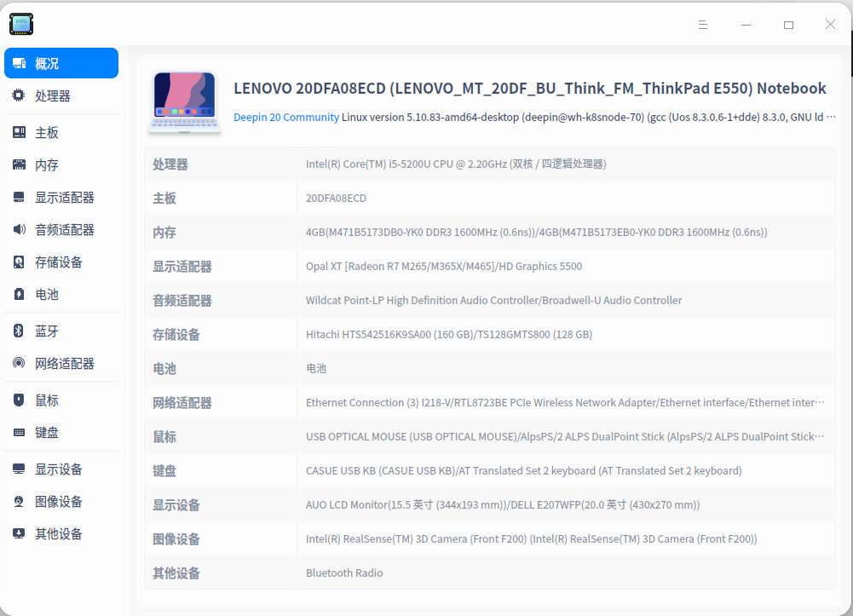853x616 pixels.
Task: Click the 图像设备 camera icon
Action: [19, 501]
